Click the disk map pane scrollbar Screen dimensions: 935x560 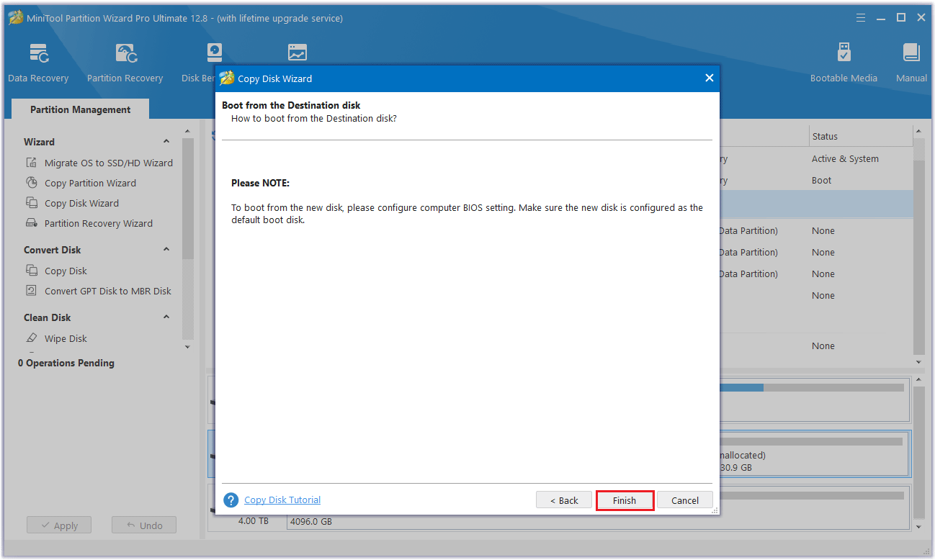(x=919, y=453)
